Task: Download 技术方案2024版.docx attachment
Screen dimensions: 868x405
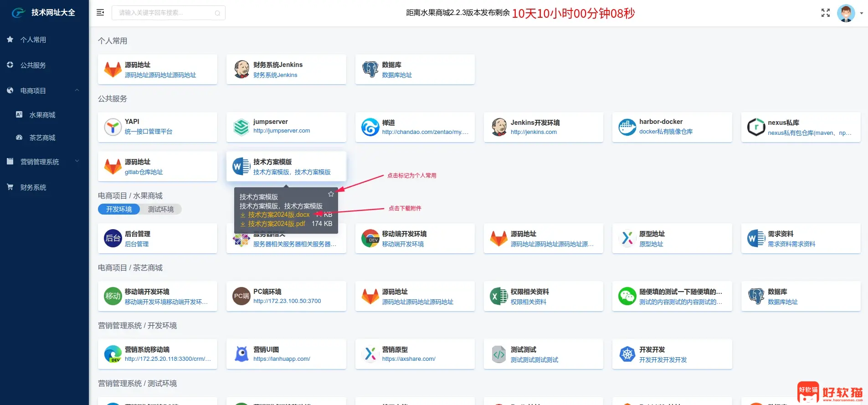Action: coord(278,215)
